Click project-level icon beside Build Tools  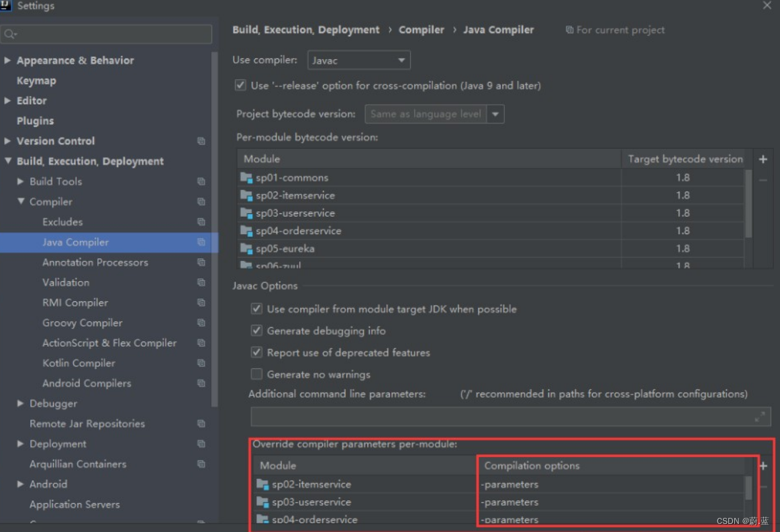click(201, 182)
